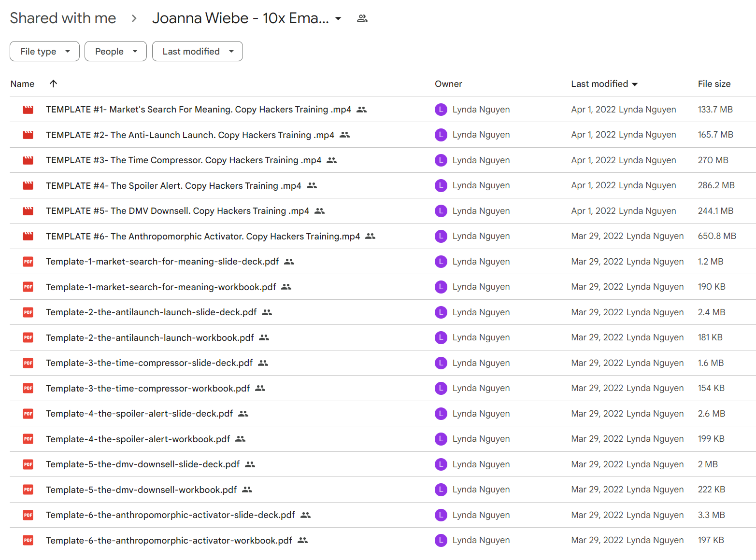Click video icon for TEMPLATE #2 Anti-Launch Launch
Viewport: 756px width, 560px height.
pos(28,135)
